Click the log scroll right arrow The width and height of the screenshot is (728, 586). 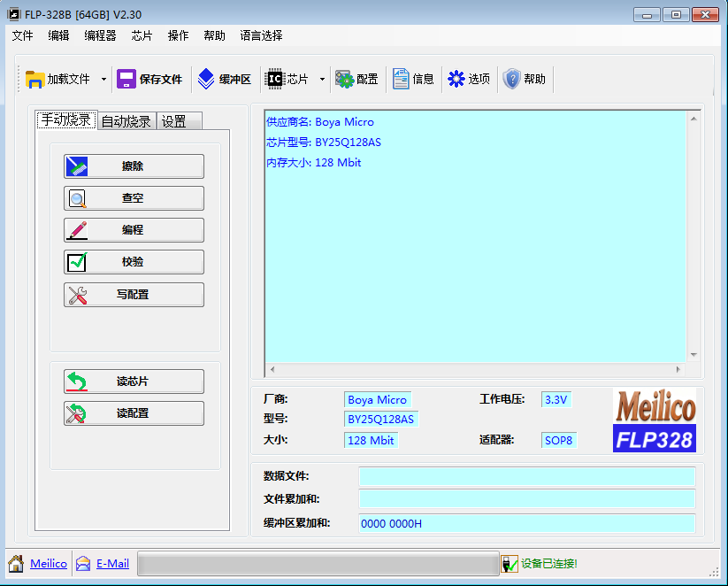[x=678, y=369]
